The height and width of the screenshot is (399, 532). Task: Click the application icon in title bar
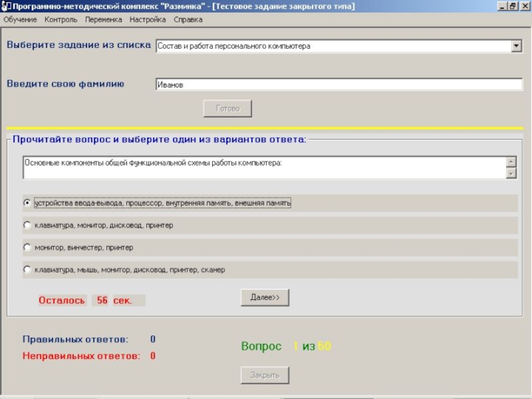[x=5, y=6]
